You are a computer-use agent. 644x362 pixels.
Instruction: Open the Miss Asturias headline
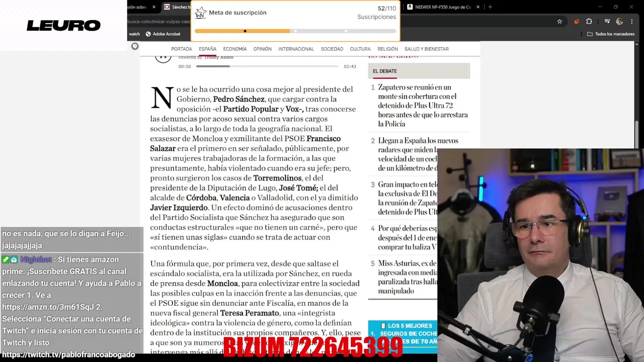point(408,277)
